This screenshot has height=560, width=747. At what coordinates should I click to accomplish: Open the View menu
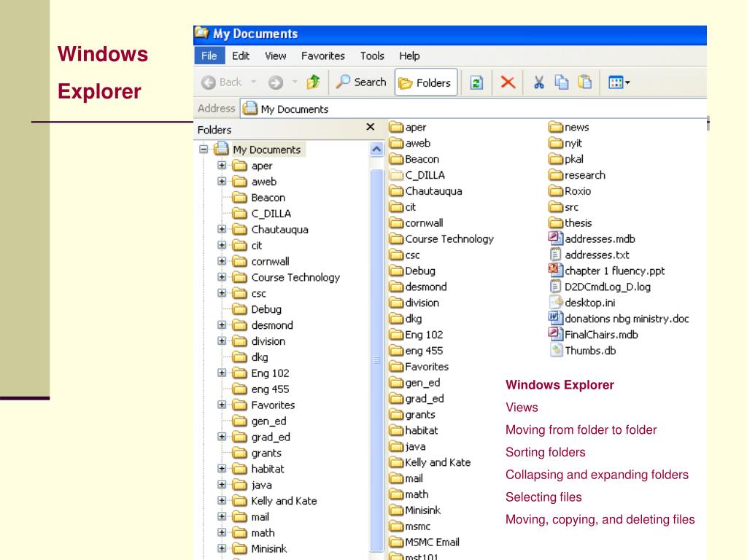[x=275, y=55]
